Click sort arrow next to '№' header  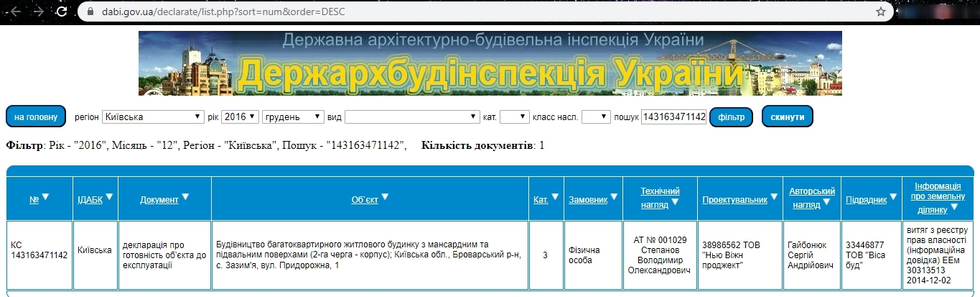46,197
